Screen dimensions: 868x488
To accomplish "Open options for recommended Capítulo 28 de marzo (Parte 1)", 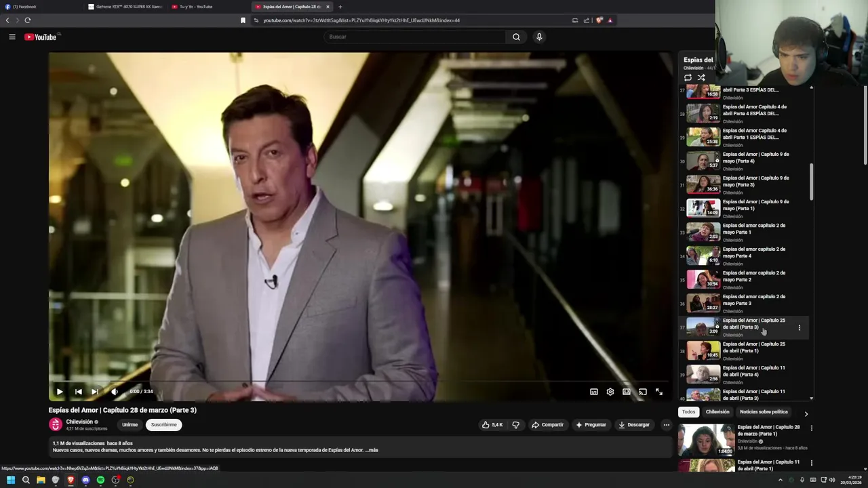I will tap(811, 428).
